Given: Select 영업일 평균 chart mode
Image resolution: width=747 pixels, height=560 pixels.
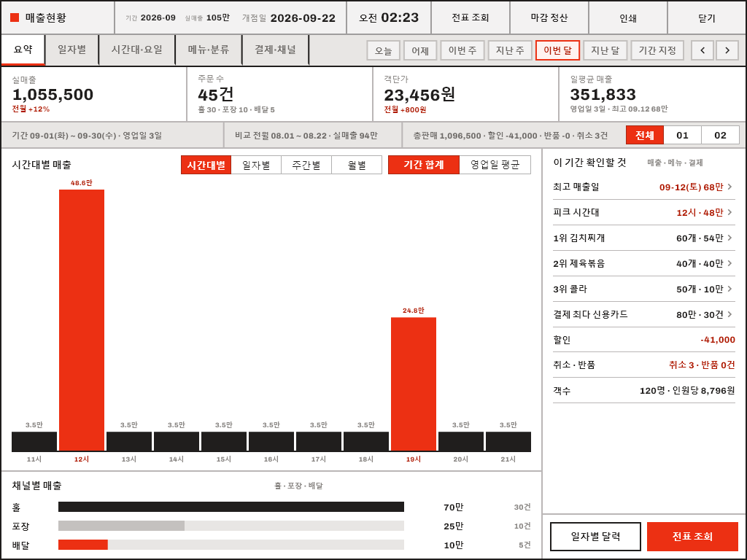Looking at the screenshot, I should (x=495, y=165).
